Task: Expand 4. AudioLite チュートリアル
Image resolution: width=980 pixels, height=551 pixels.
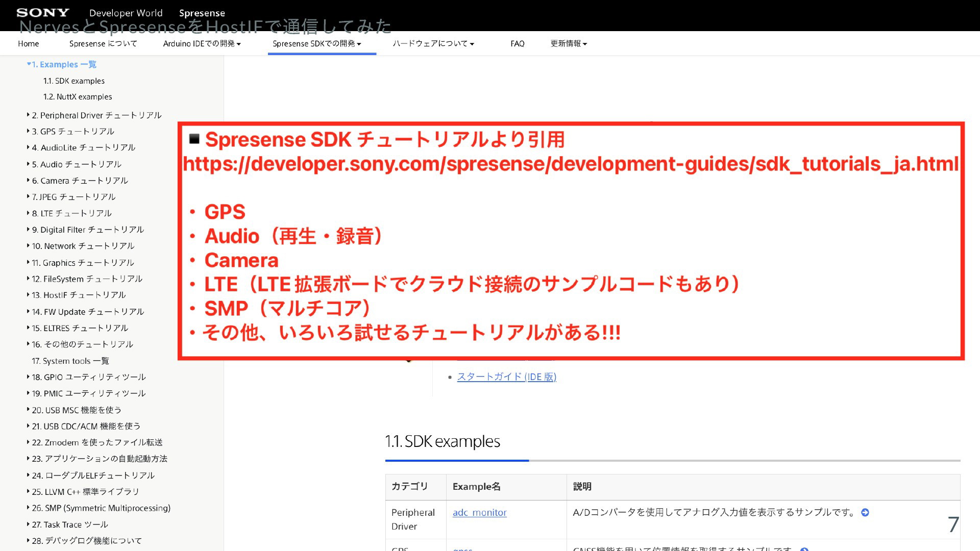Action: click(81, 147)
